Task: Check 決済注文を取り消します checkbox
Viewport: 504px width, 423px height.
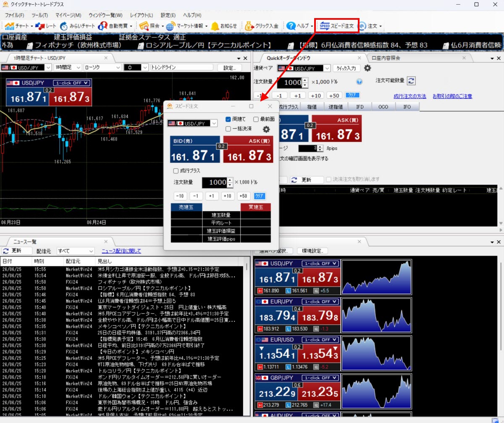Action: click(329, 180)
